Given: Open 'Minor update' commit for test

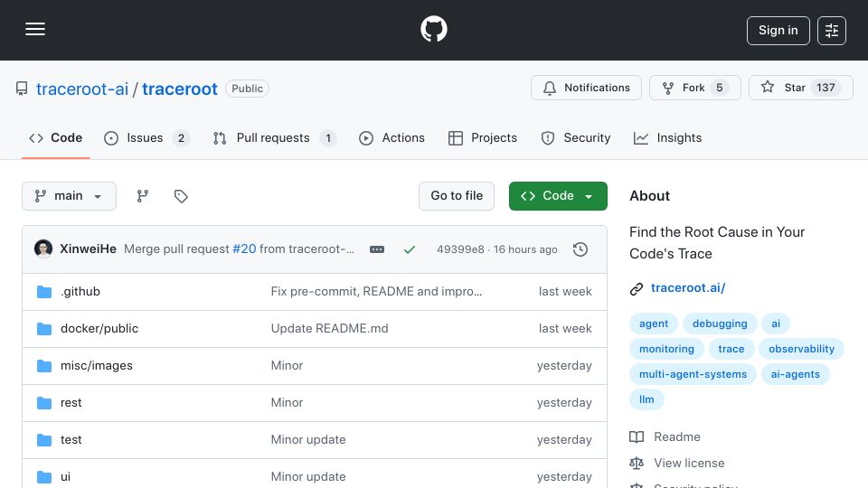Looking at the screenshot, I should click(x=308, y=440).
